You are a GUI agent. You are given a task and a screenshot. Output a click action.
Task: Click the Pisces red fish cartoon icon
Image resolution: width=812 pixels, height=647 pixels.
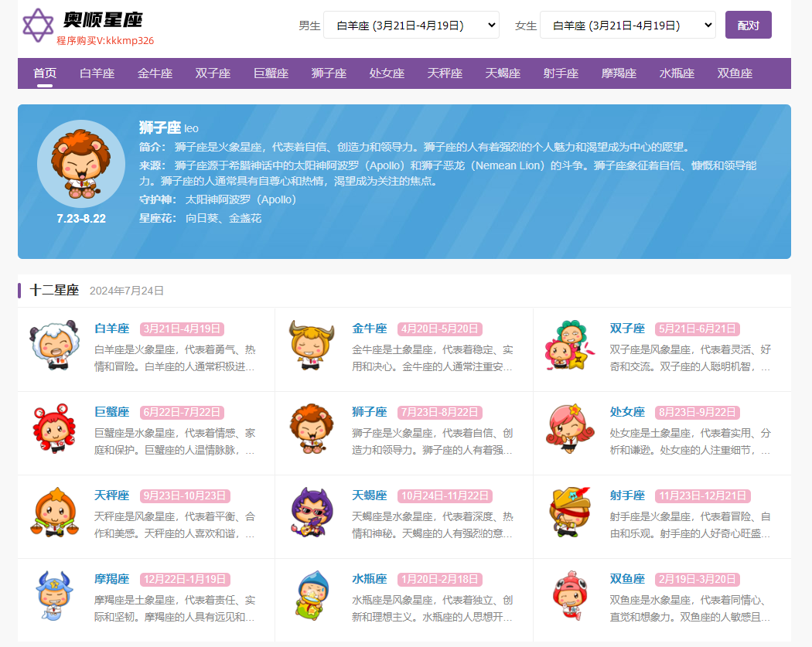(x=570, y=599)
